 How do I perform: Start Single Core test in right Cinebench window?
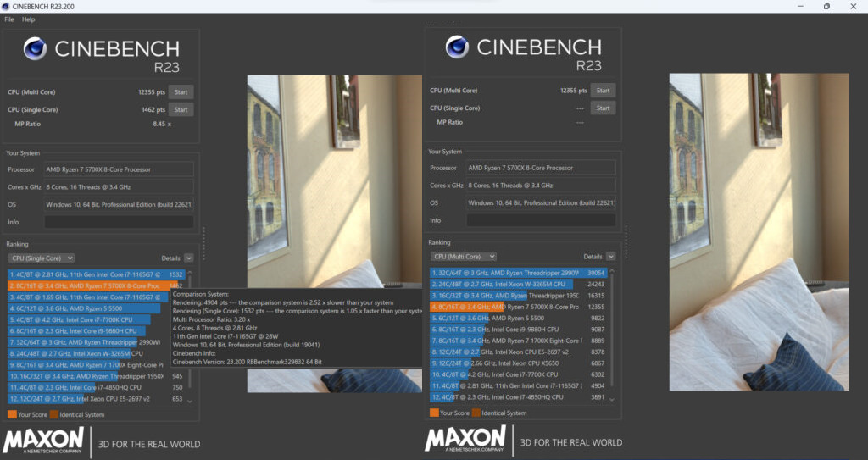coord(603,108)
